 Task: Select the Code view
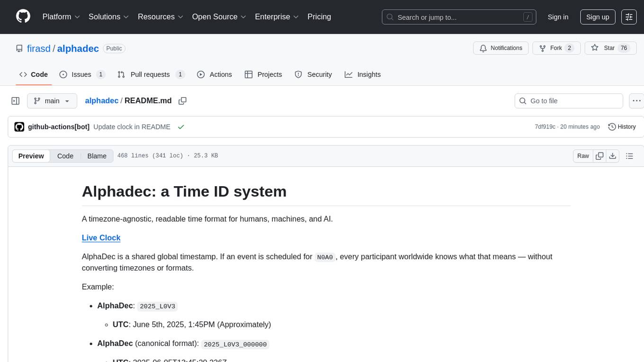(x=65, y=156)
